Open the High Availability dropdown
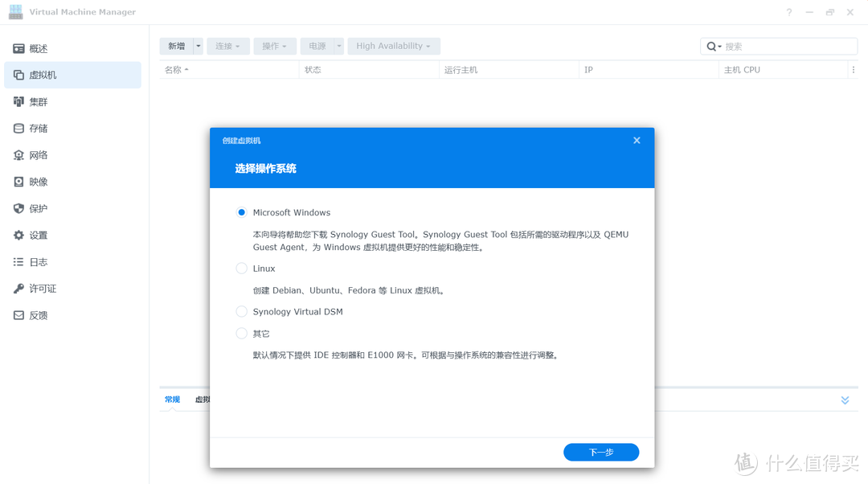Image resolution: width=868 pixels, height=484 pixels. (x=394, y=46)
